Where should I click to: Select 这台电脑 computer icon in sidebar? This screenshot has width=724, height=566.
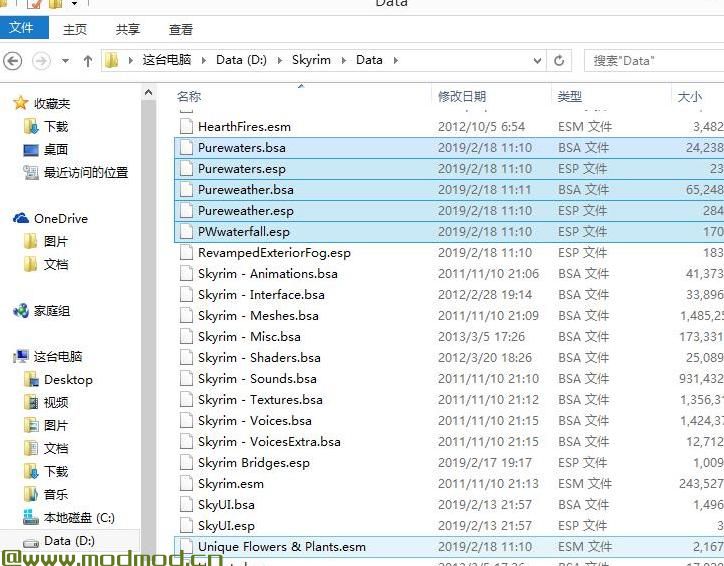click(x=21, y=356)
